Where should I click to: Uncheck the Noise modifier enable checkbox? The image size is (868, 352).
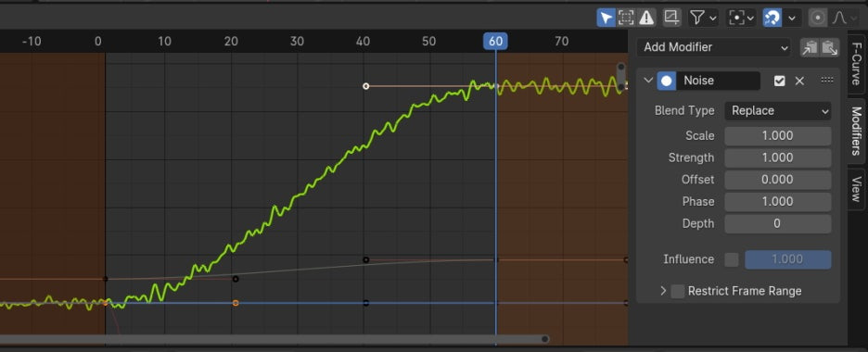pos(779,81)
